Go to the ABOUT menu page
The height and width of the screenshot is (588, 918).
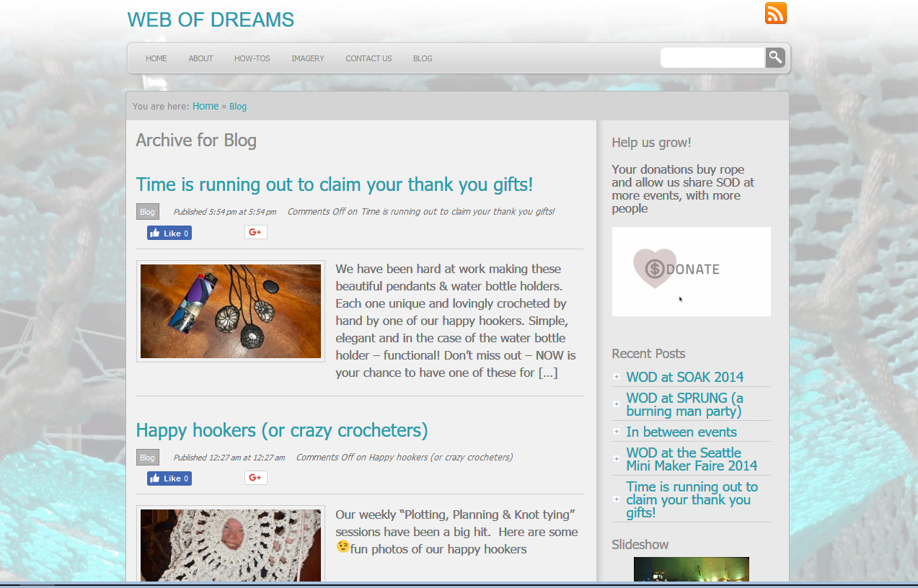pos(201,58)
